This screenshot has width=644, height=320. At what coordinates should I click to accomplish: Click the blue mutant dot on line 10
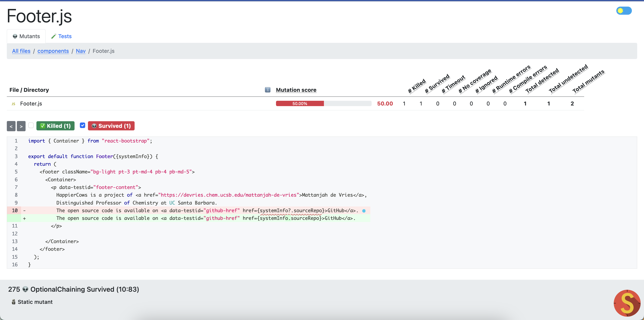coord(364,211)
